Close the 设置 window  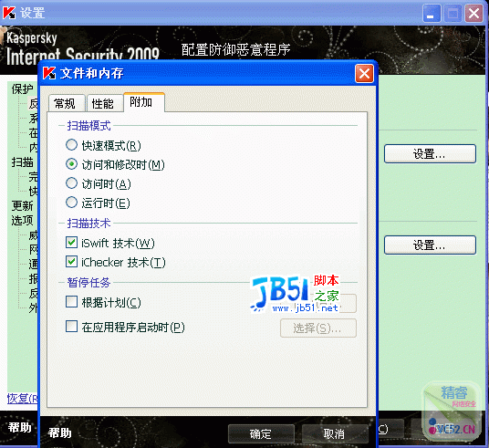pos(473,14)
